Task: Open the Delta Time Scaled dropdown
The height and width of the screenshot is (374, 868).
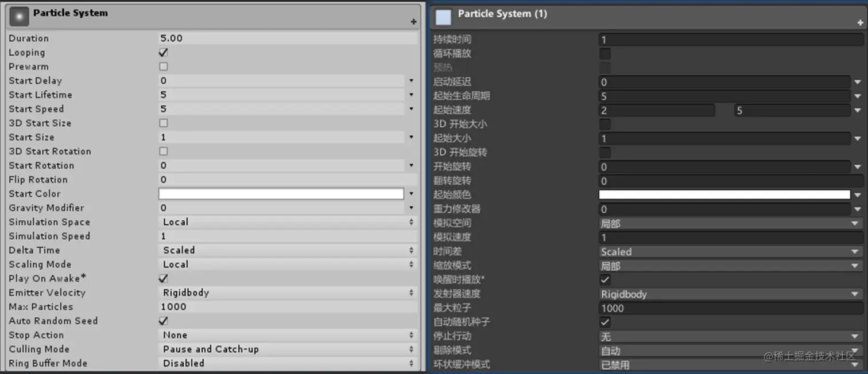Action: click(x=287, y=250)
